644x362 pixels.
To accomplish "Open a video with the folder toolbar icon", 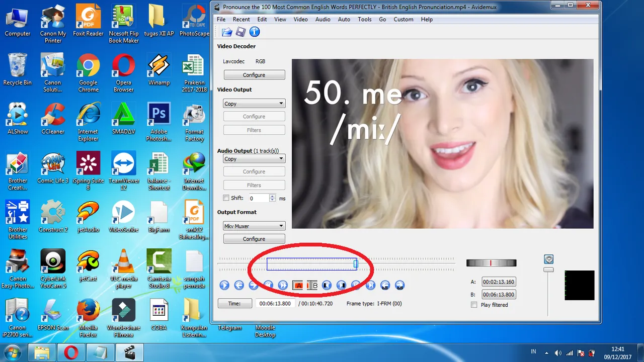I will (227, 32).
